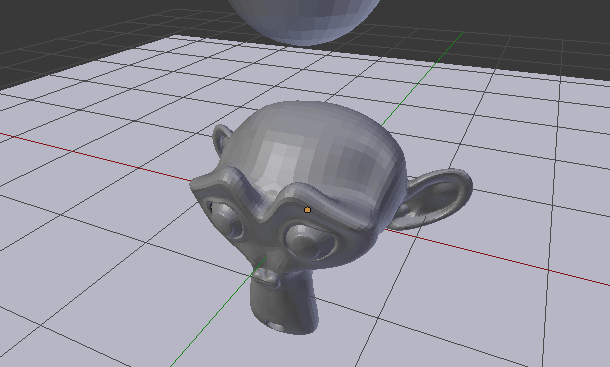Click the orange origin dot on Suzanne
This screenshot has width=610, height=367.
[x=307, y=210]
